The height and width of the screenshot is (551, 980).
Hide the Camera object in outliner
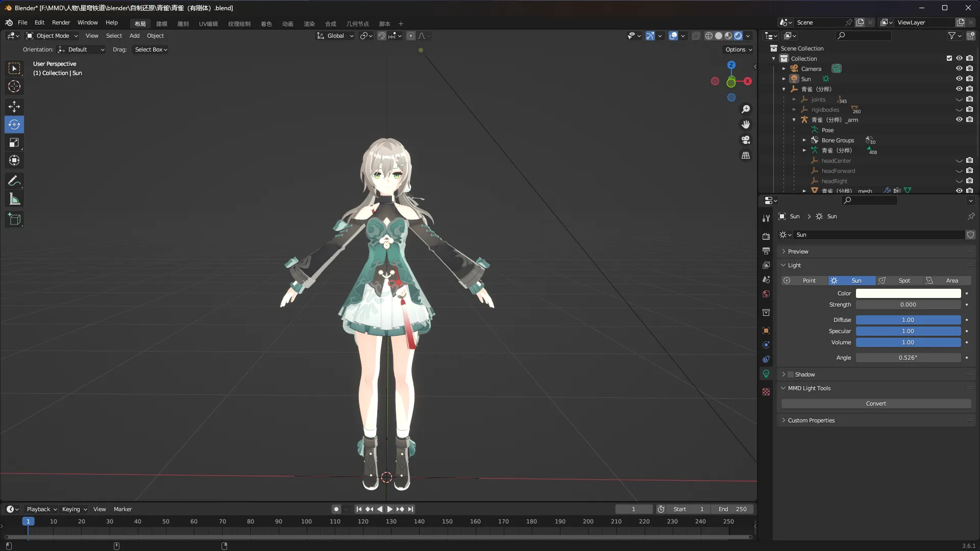click(959, 68)
